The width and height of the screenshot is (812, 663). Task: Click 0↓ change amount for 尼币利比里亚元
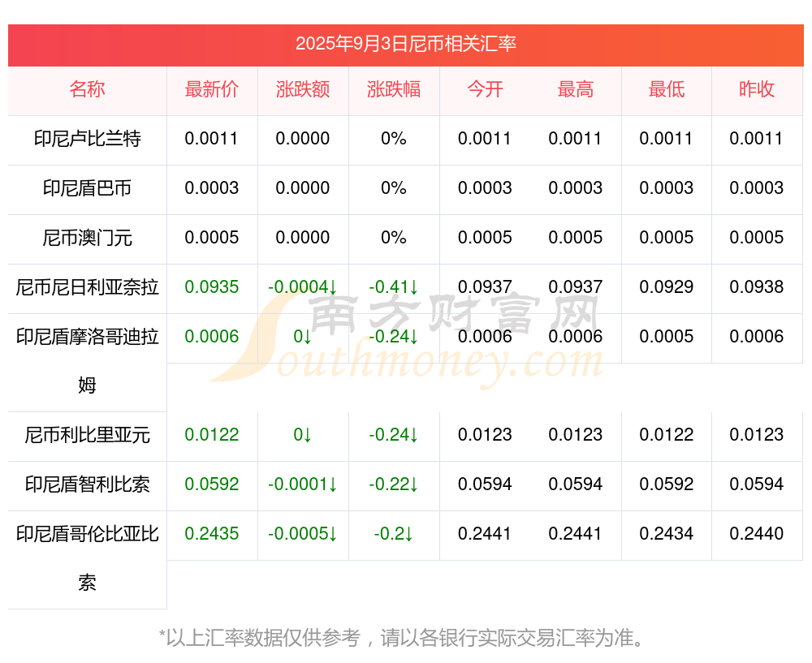(x=303, y=435)
